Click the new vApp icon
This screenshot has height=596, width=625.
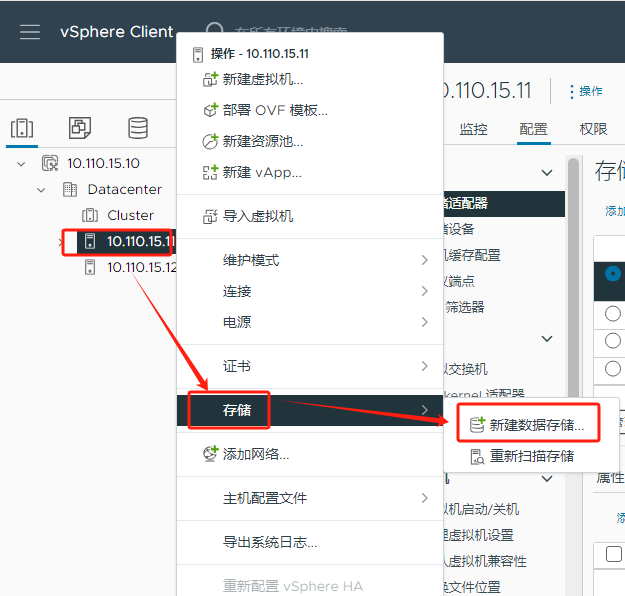pyautogui.click(x=210, y=172)
